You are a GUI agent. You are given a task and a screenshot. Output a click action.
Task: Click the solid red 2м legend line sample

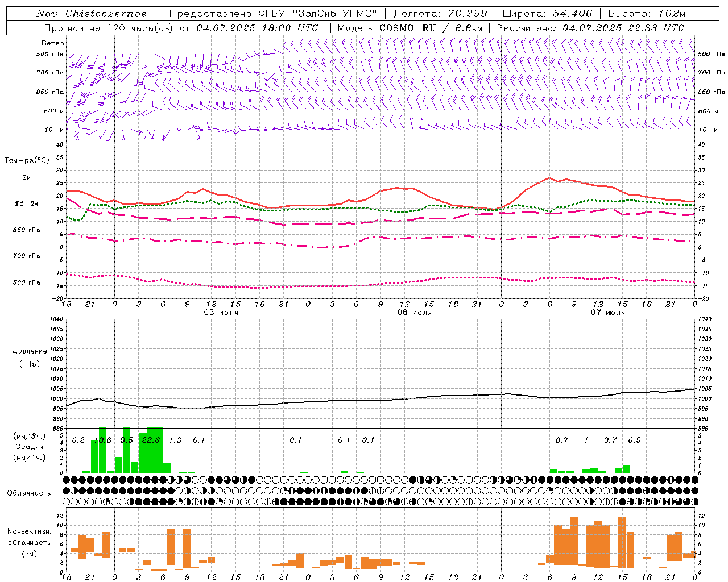[26, 184]
